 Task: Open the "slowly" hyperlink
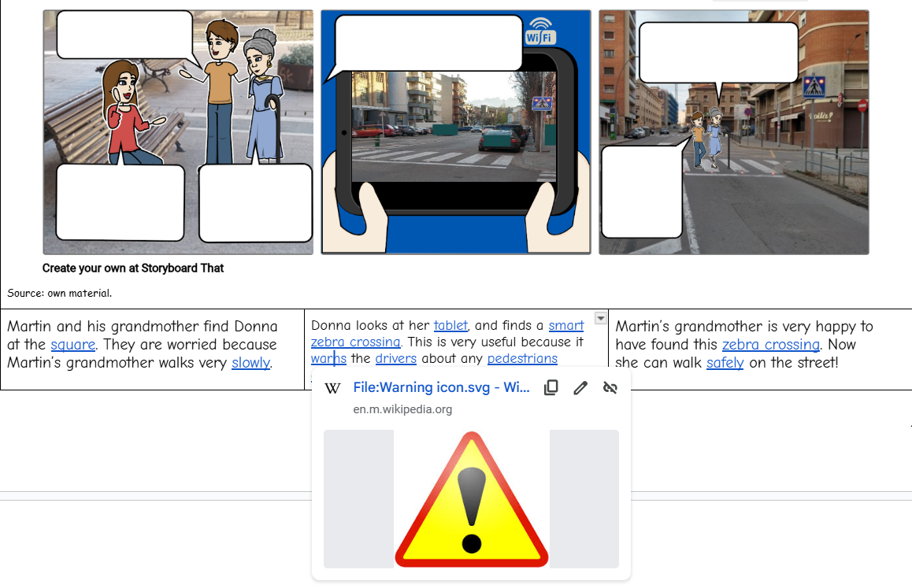(x=250, y=363)
